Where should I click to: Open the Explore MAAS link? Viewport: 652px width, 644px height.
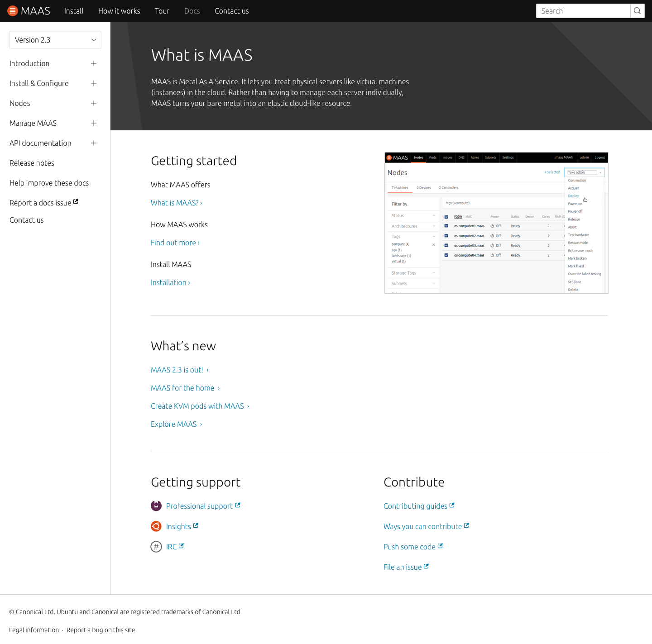pos(177,424)
